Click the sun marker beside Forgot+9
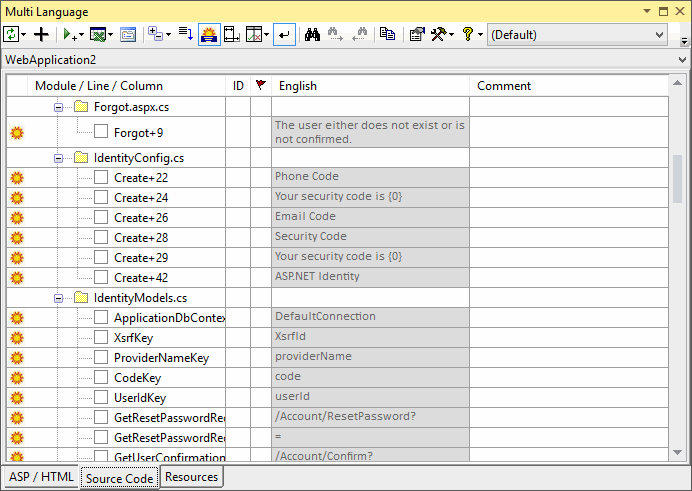The height and width of the screenshot is (491, 692). tap(16, 132)
